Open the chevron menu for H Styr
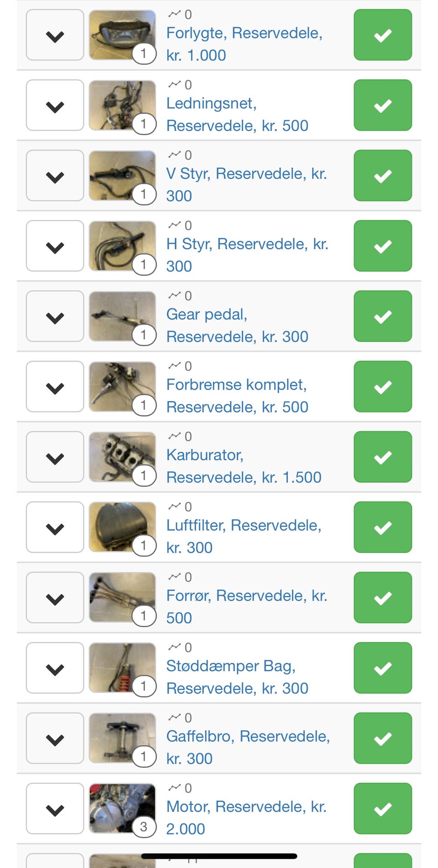The width and height of the screenshot is (438, 868). tap(55, 246)
